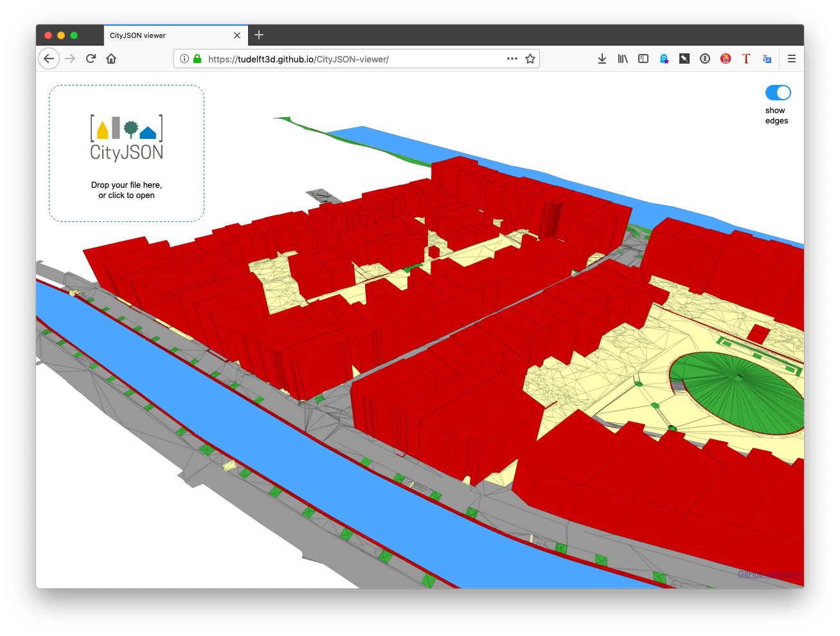
Task: Click the file drop zone to open
Action: click(x=127, y=154)
